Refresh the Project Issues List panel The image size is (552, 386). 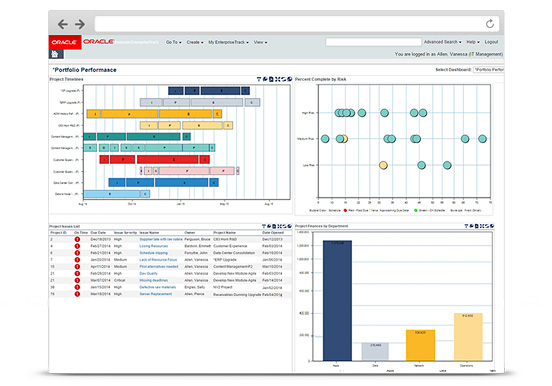(284, 226)
